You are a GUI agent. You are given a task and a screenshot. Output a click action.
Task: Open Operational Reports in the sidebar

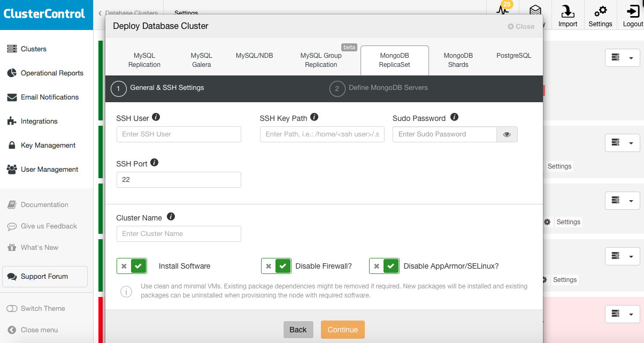[x=45, y=73]
